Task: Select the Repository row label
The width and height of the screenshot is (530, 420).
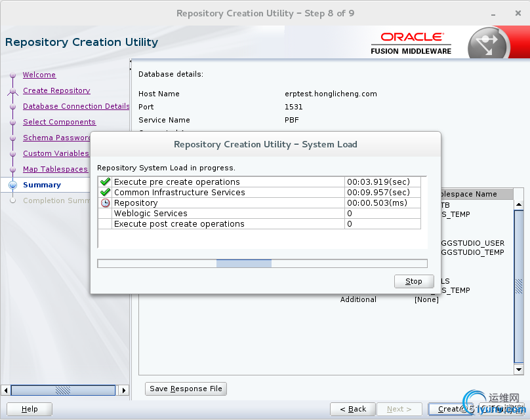Action: coord(136,203)
